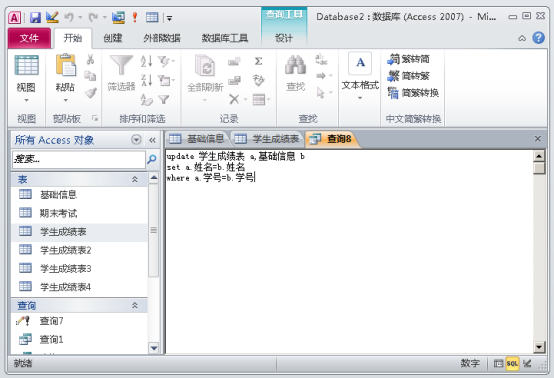Select the 学生成绩表 table in navigation pane
The width and height of the screenshot is (554, 378).
pos(79,232)
